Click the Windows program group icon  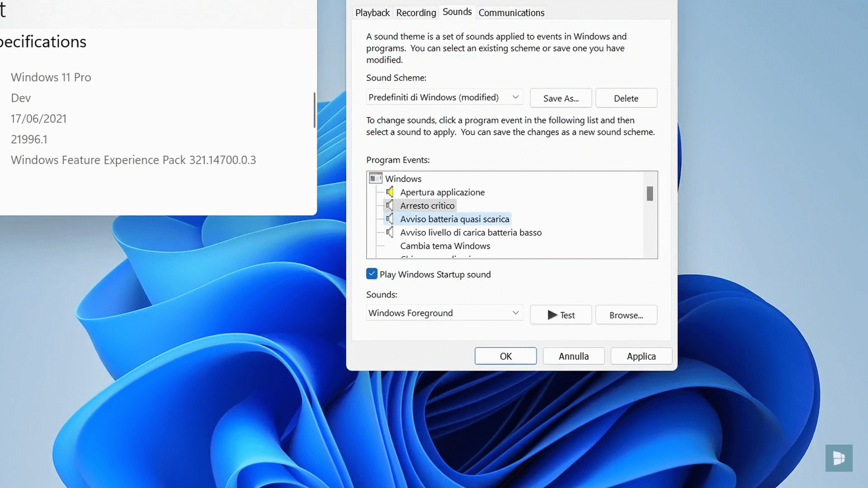tap(375, 178)
